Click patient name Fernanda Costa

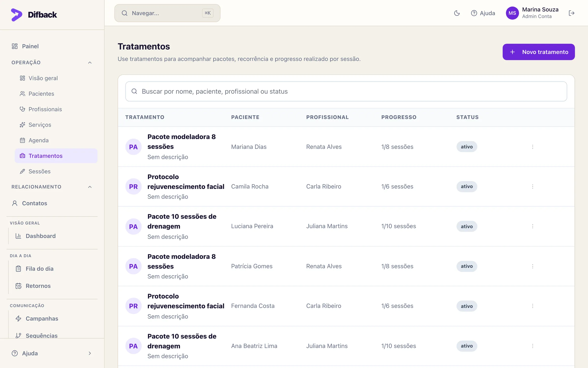coord(253,306)
